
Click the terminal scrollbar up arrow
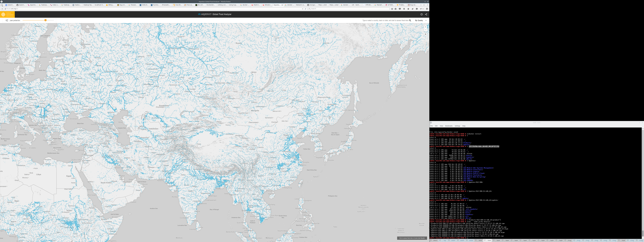pos(643,129)
